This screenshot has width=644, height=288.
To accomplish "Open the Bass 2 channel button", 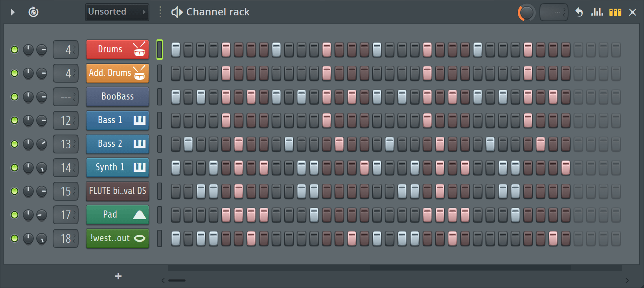I will [x=118, y=144].
